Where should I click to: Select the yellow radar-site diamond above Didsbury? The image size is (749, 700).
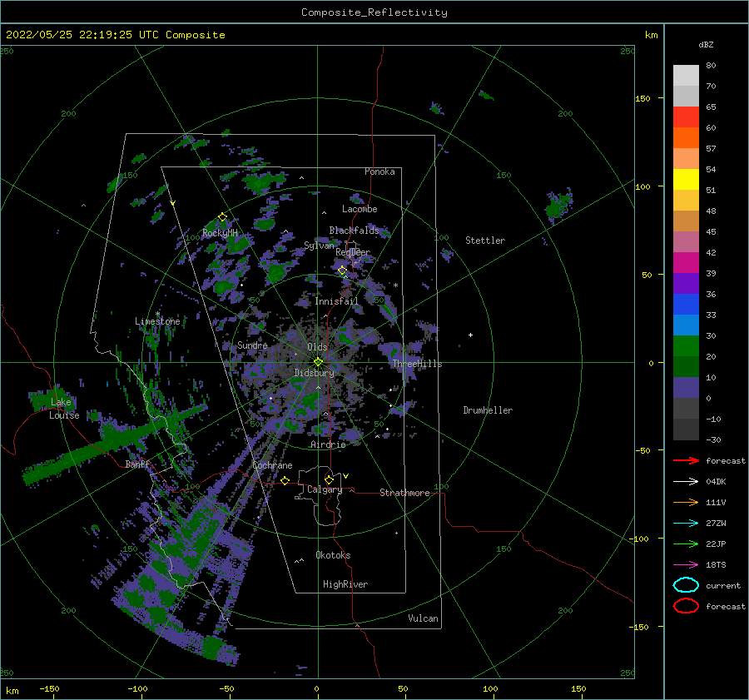click(318, 362)
